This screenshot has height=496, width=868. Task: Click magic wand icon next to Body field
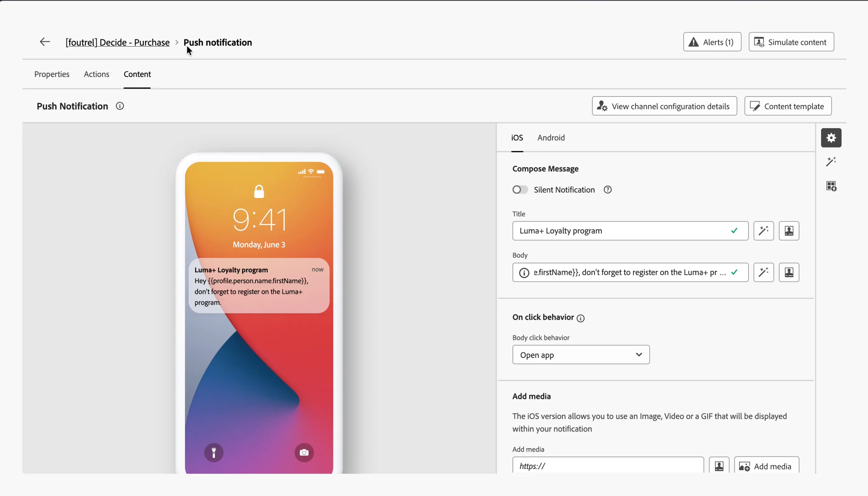click(763, 272)
